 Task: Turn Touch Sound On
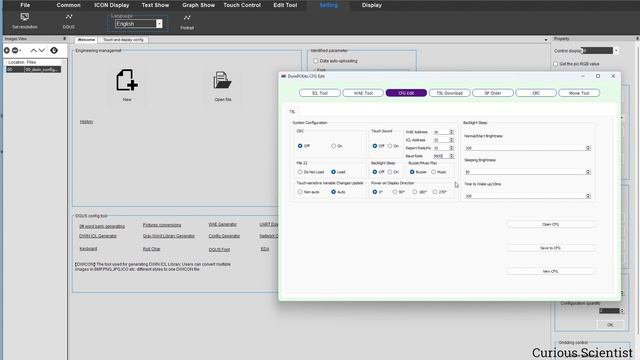[390, 146]
